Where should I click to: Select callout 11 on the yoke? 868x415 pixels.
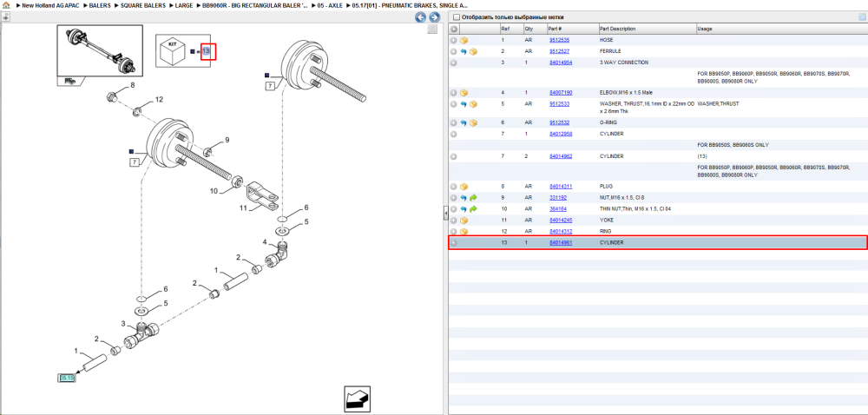pyautogui.click(x=242, y=208)
